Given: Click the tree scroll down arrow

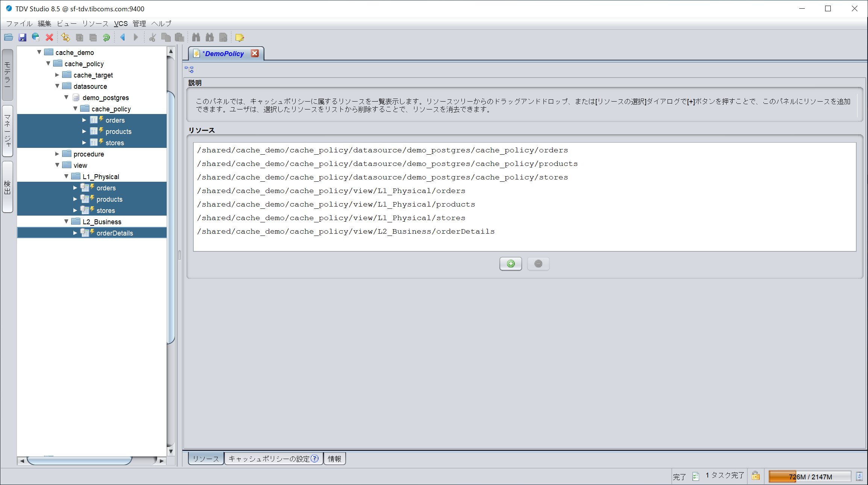Looking at the screenshot, I should coord(171,451).
